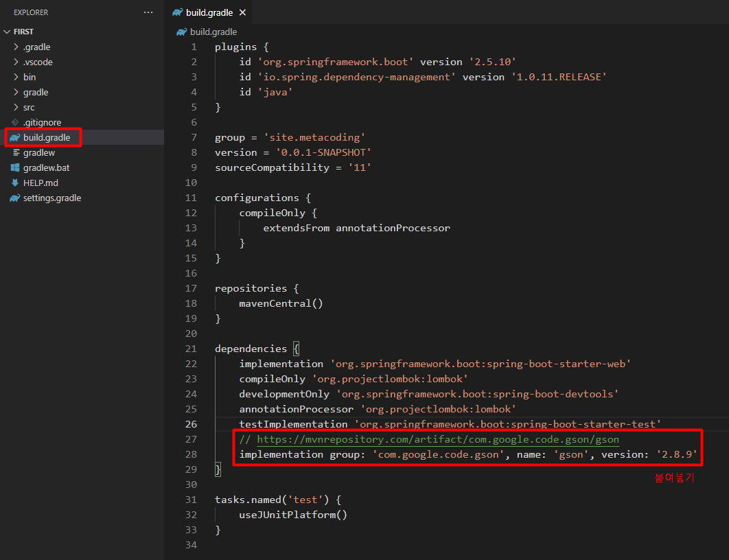Click the settings.gradle elephant icon
The height and width of the screenshot is (560, 729).
[15, 198]
